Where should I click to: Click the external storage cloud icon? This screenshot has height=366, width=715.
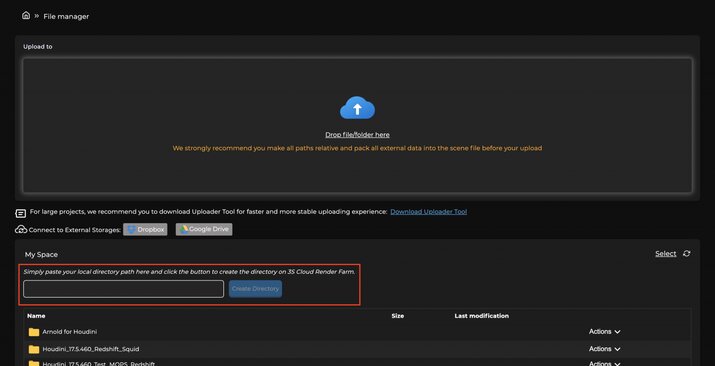pos(21,229)
